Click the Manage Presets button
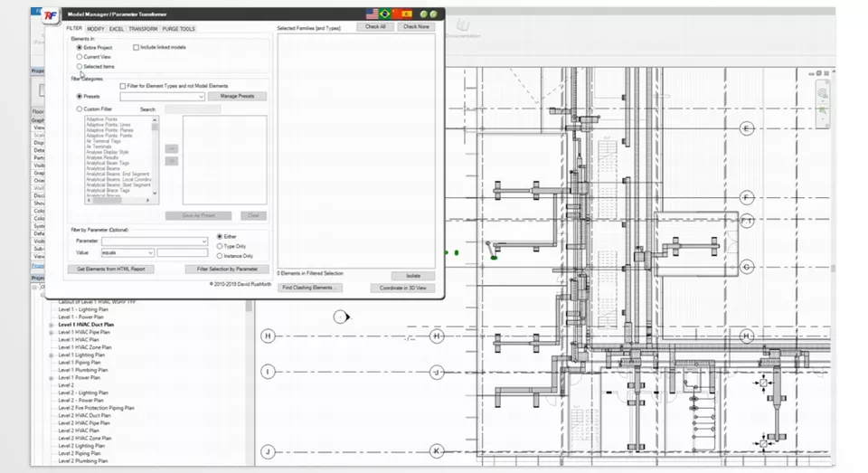The height and width of the screenshot is (473, 868). click(237, 97)
